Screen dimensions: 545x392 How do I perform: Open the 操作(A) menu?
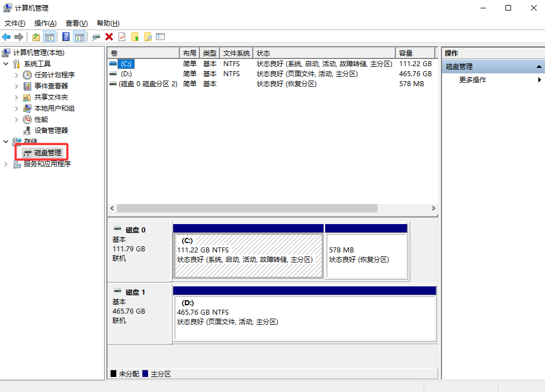[x=45, y=23]
